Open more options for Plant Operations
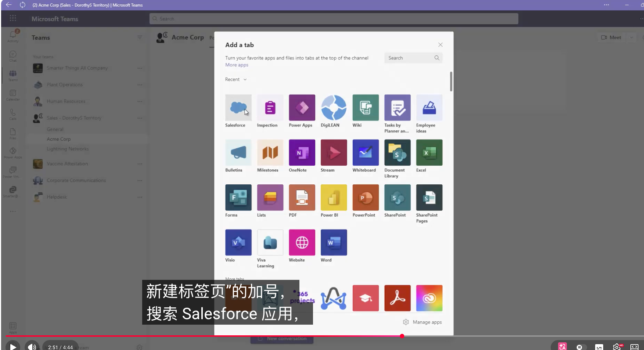Screen dimensions: 644x350 (140, 85)
